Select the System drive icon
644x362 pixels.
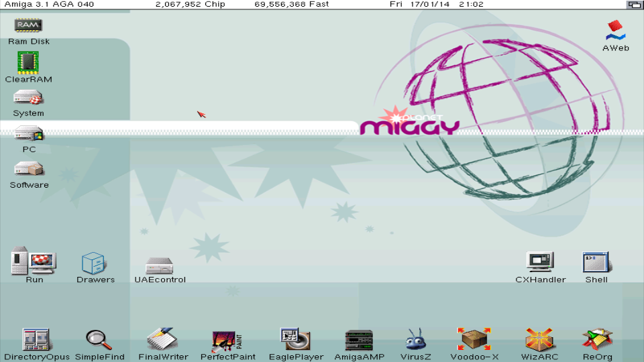pos(28,99)
